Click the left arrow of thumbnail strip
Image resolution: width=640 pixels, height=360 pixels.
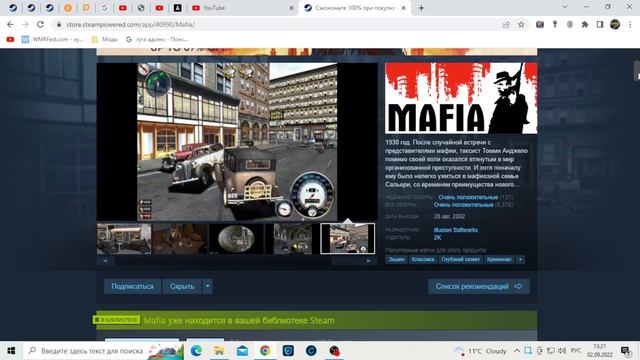(106, 260)
